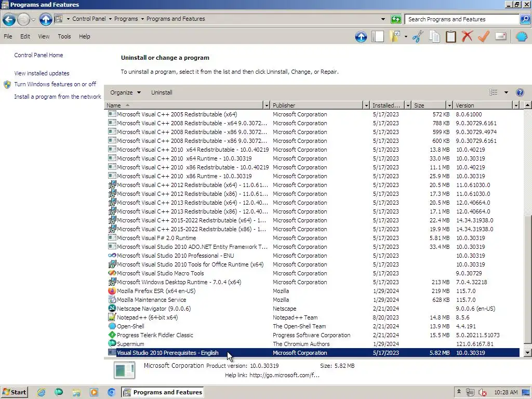Open Windows Media Player taskbar icon

pos(94,392)
